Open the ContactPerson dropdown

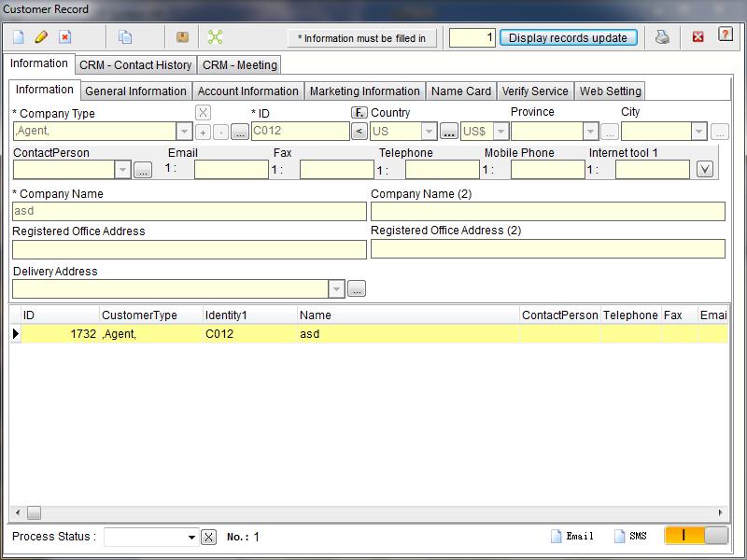point(122,170)
